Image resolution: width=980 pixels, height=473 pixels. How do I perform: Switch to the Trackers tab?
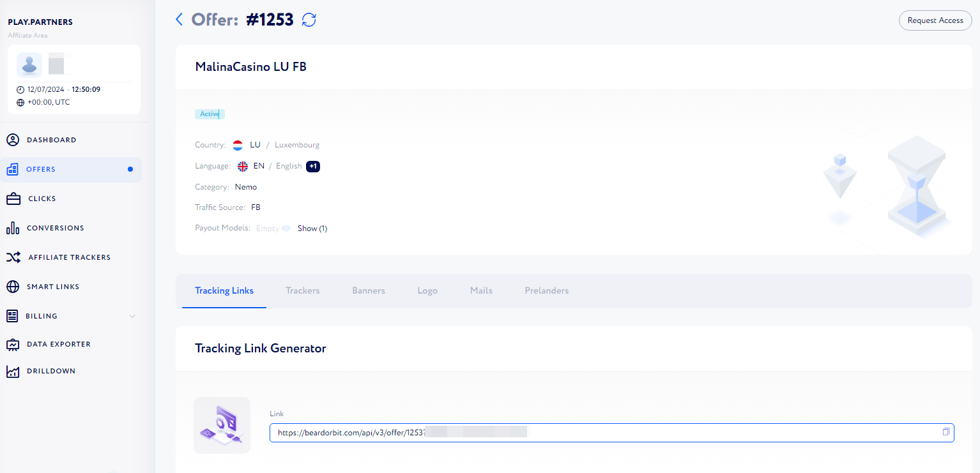303,290
